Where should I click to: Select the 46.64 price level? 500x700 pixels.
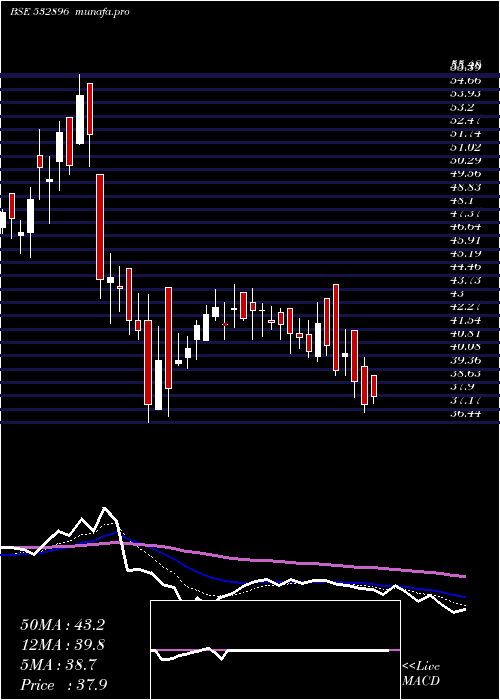(466, 227)
